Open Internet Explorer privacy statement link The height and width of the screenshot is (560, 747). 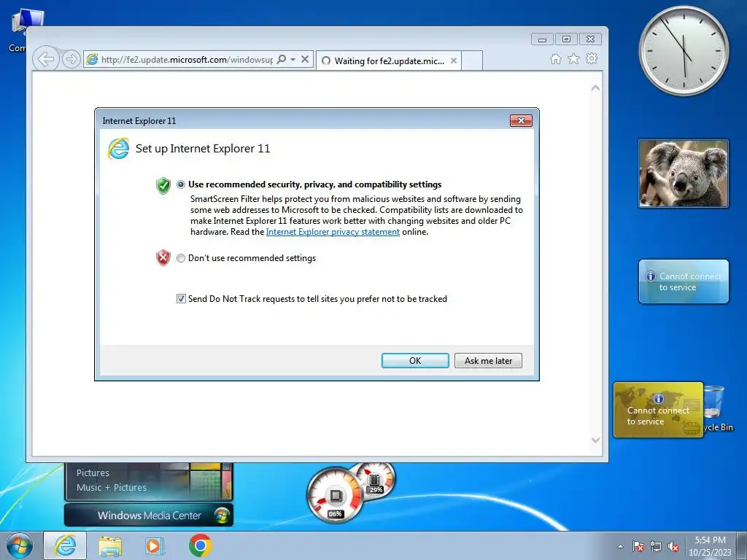tap(333, 232)
